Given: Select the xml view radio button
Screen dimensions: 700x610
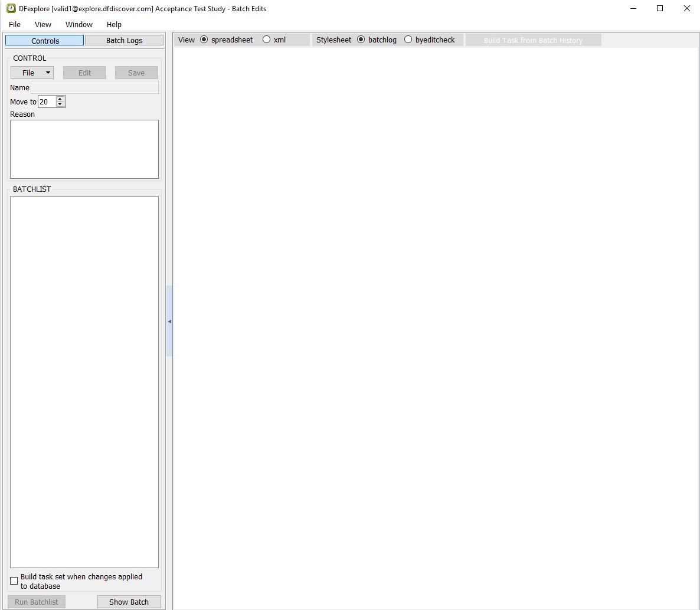Looking at the screenshot, I should click(x=267, y=40).
